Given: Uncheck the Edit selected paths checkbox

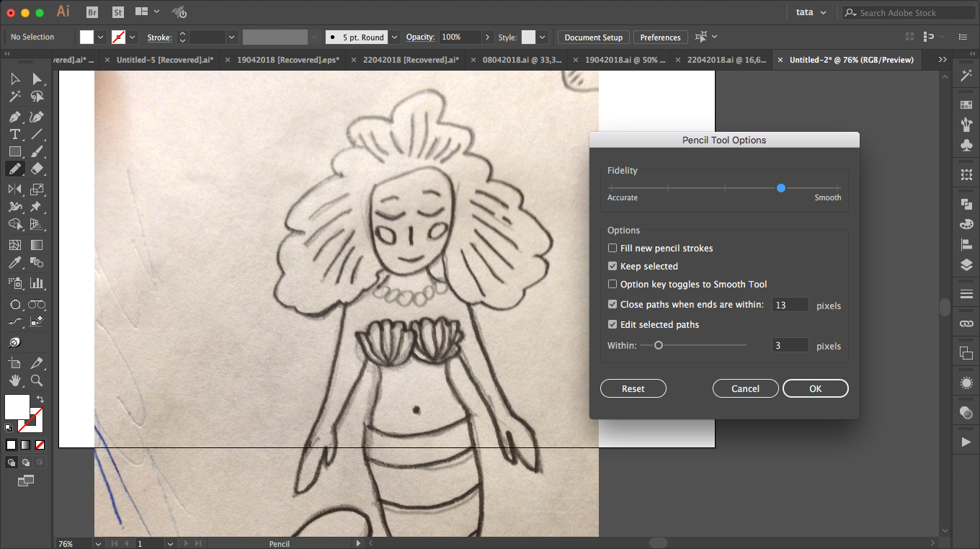Looking at the screenshot, I should 612,324.
